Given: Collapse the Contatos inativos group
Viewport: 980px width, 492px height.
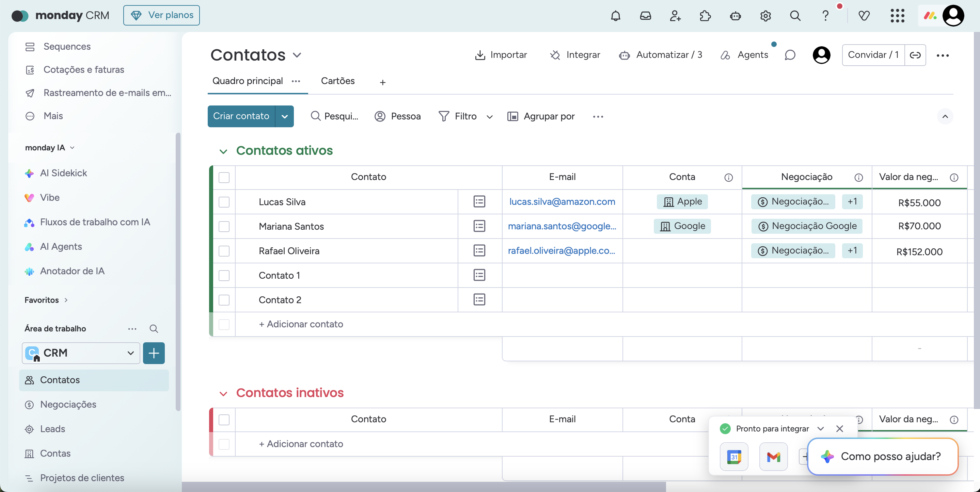Looking at the screenshot, I should [223, 394].
